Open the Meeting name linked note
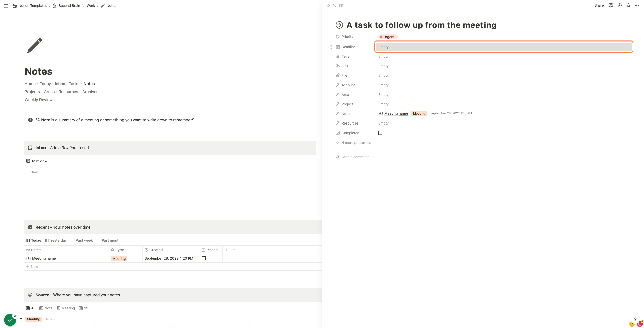Screen dimensions: 644x328 pos(393,113)
